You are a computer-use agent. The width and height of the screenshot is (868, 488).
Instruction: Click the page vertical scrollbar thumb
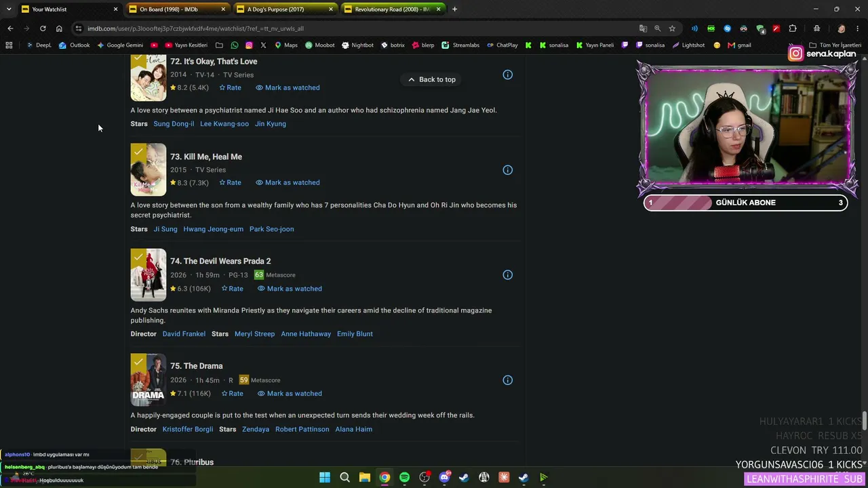click(x=865, y=420)
